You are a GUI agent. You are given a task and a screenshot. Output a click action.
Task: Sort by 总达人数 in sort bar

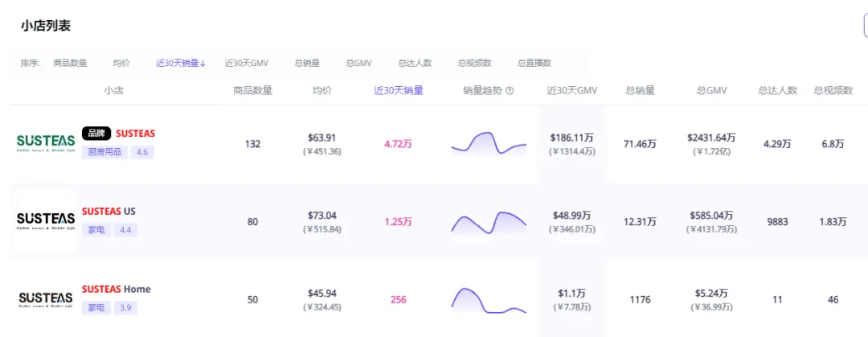[415, 63]
